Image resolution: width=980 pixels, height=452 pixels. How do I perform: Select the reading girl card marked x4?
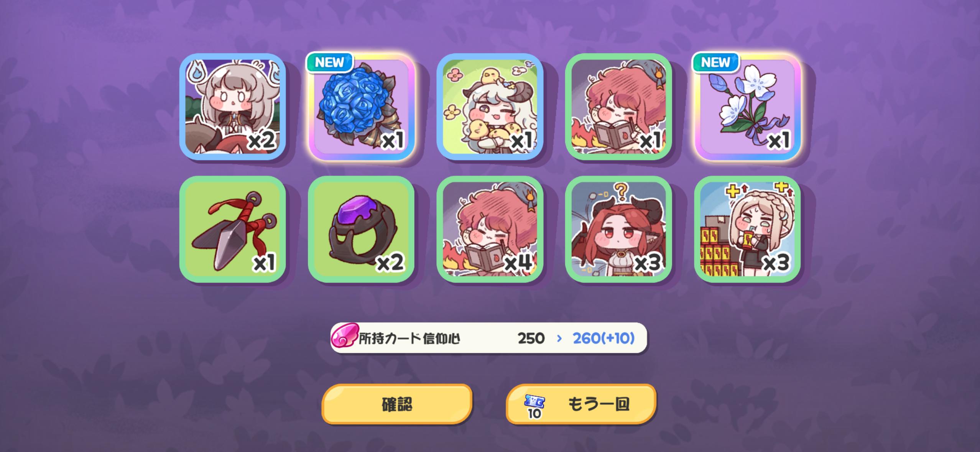[490, 229]
